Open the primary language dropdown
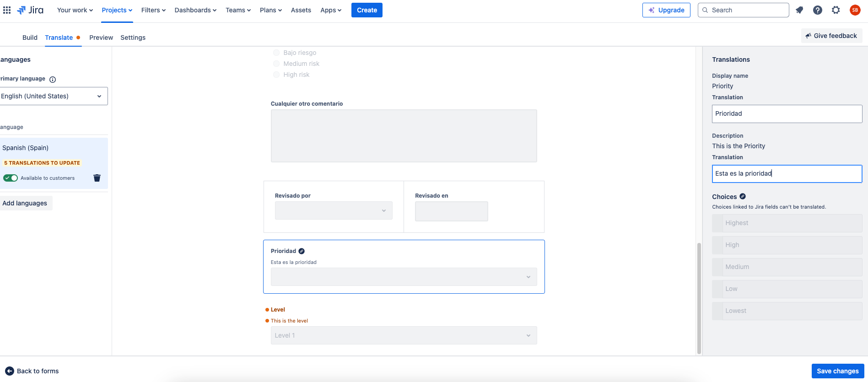 (53, 96)
